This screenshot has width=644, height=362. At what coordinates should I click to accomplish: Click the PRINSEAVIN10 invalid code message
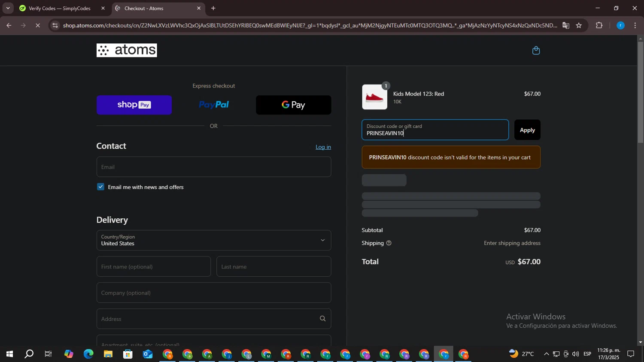pos(451,157)
